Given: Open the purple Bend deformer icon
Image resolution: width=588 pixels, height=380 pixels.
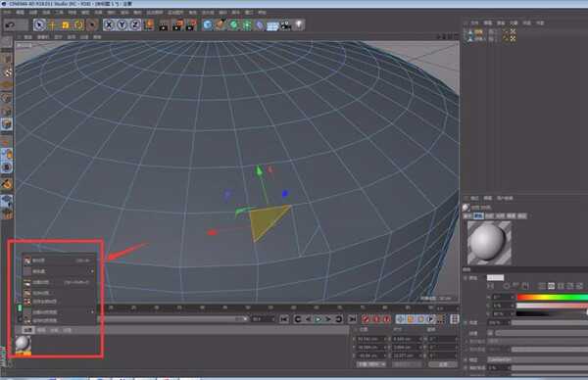Looking at the screenshot, I should 260,25.
